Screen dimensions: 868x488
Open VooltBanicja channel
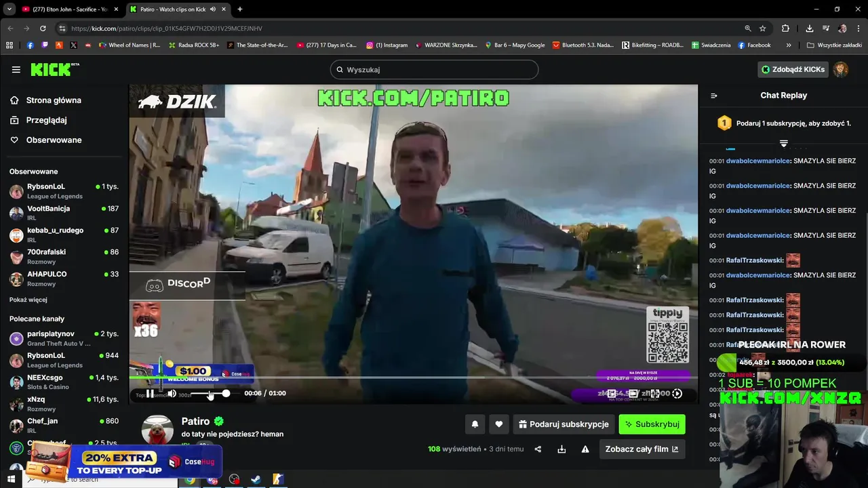tap(64, 213)
